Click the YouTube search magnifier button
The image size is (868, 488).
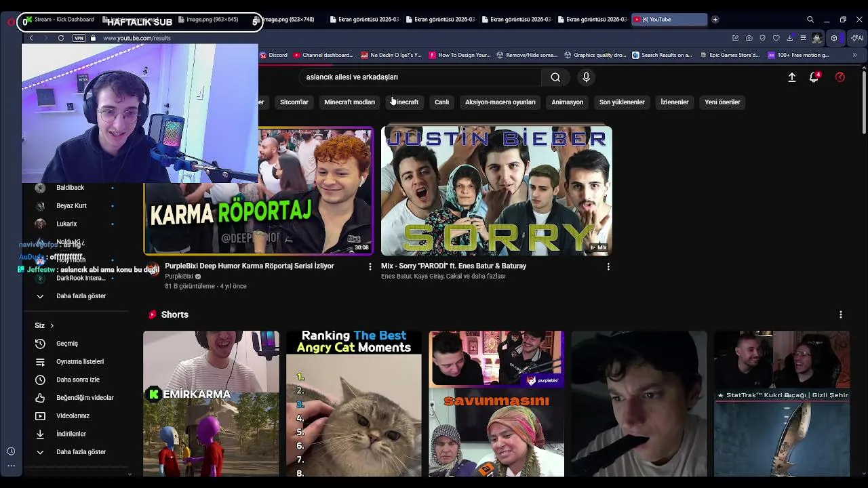pos(555,77)
